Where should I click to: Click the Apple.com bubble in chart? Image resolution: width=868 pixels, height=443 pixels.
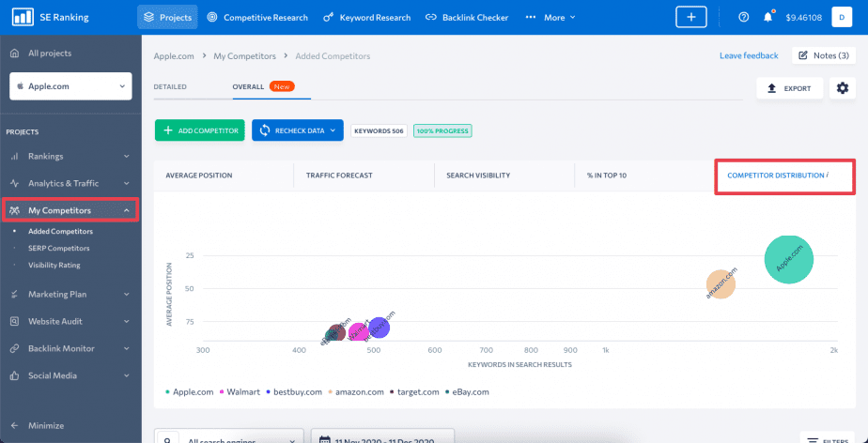tap(789, 259)
